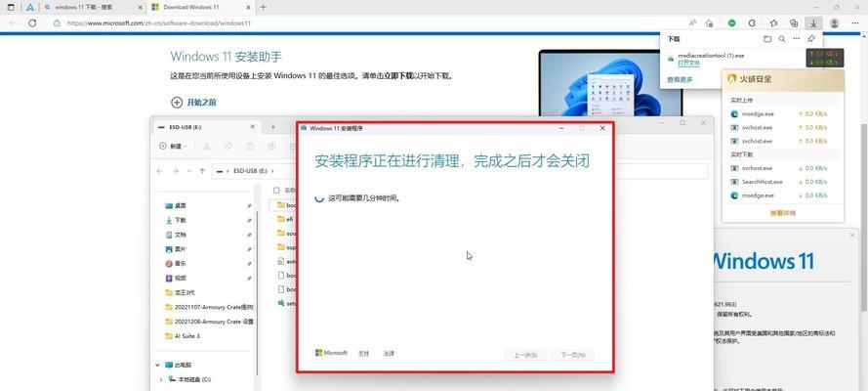The width and height of the screenshot is (868, 391).
Task: Click the 火绒安全 shield logo icon
Action: tap(731, 79)
